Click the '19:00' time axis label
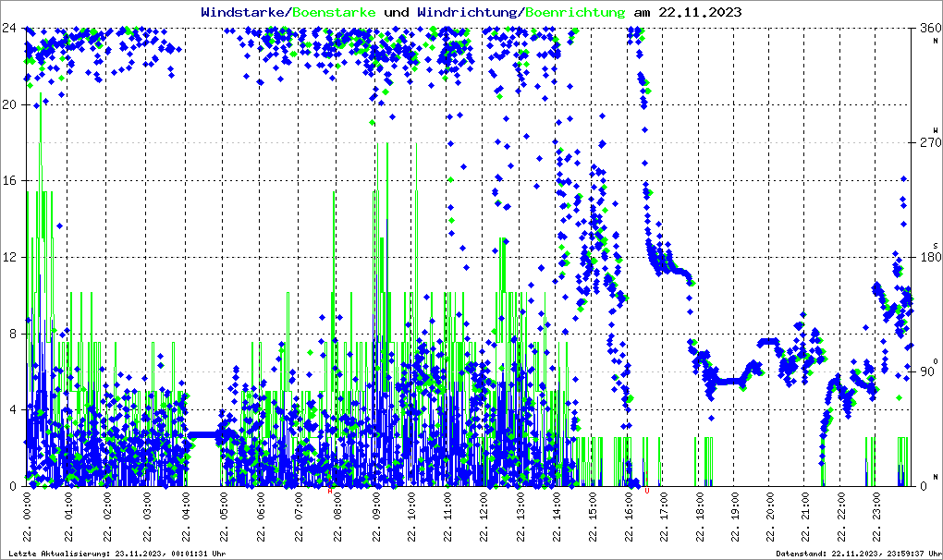 pyautogui.click(x=735, y=517)
